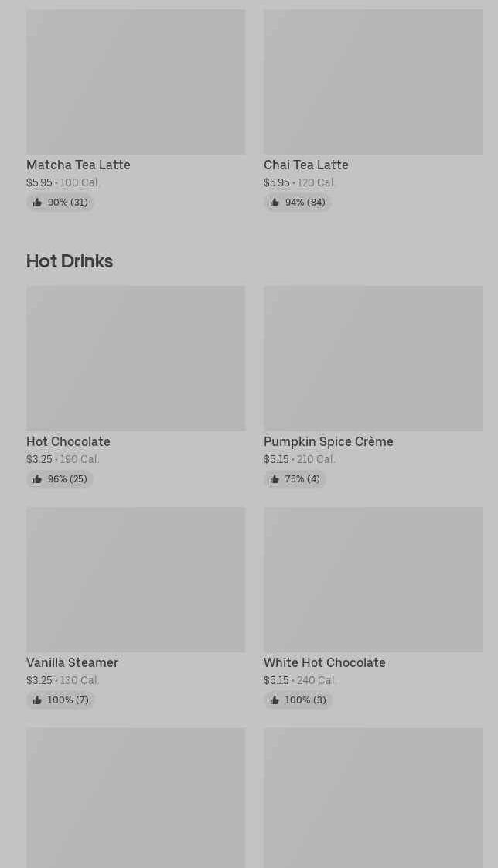
Task: Select the White Hot Chocolate item name
Action: pos(325,662)
